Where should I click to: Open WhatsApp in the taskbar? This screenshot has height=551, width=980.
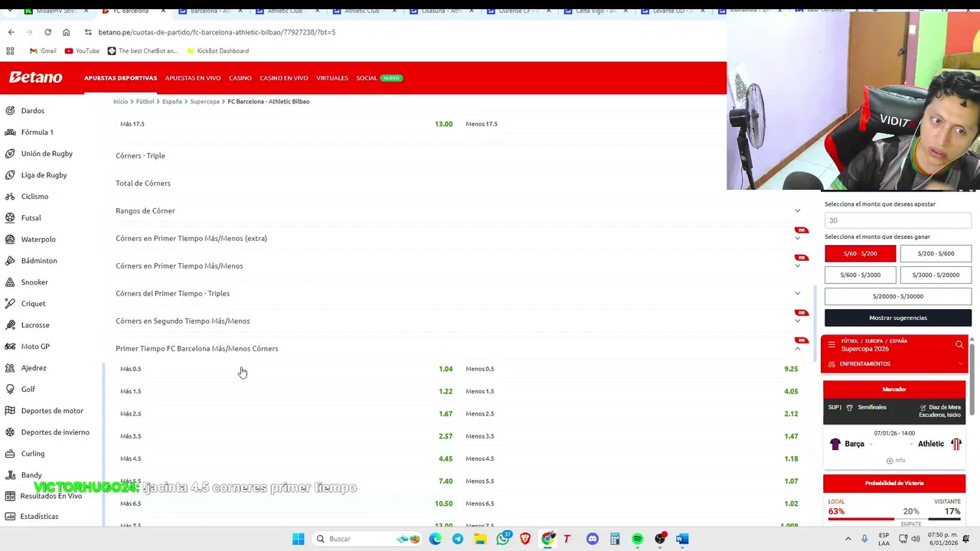[x=503, y=539]
